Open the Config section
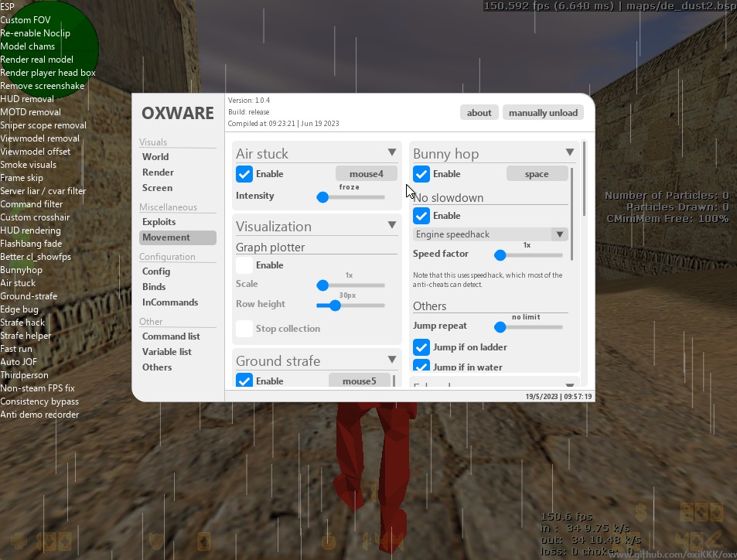 tap(156, 271)
